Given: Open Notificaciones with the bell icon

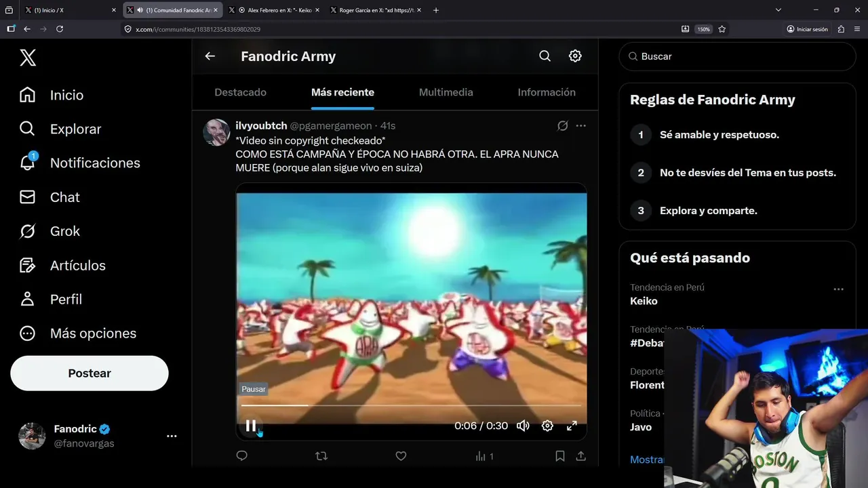Looking at the screenshot, I should point(79,163).
